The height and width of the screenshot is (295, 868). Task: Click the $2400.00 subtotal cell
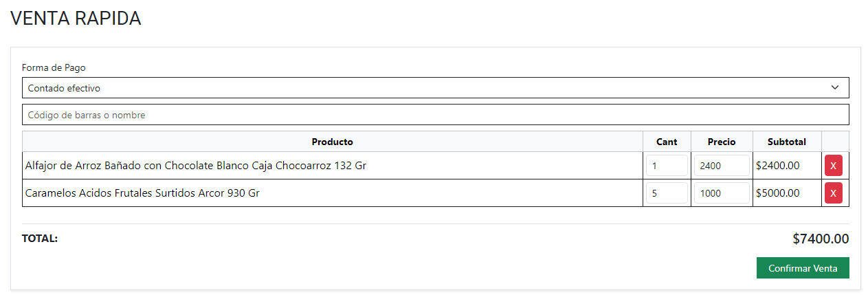tap(777, 166)
